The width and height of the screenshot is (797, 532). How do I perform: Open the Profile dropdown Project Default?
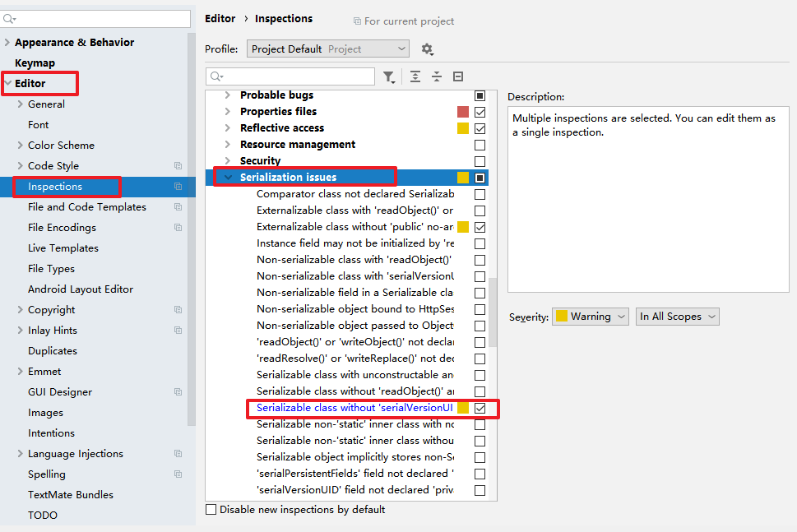tap(328, 49)
